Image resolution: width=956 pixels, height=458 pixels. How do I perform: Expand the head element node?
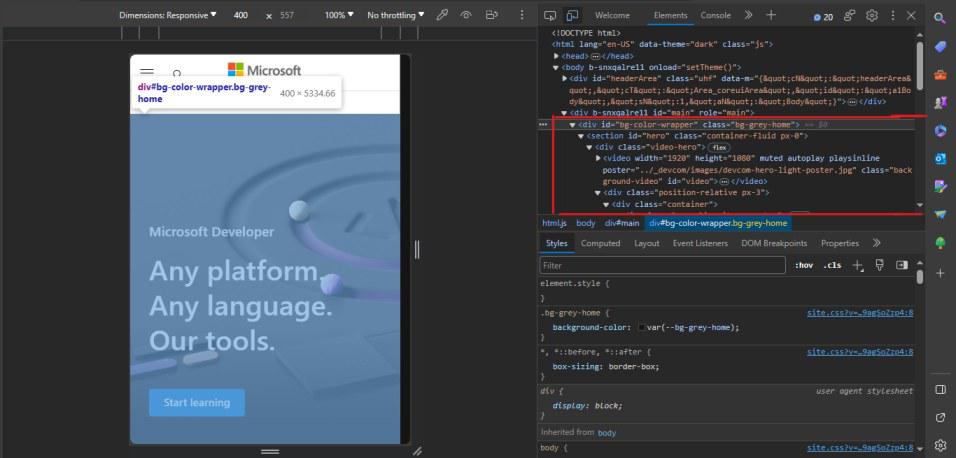pyautogui.click(x=557, y=56)
